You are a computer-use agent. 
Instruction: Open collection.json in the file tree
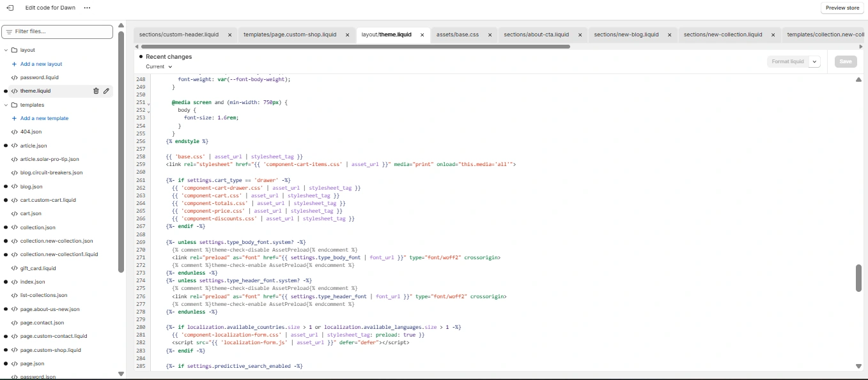[38, 227]
